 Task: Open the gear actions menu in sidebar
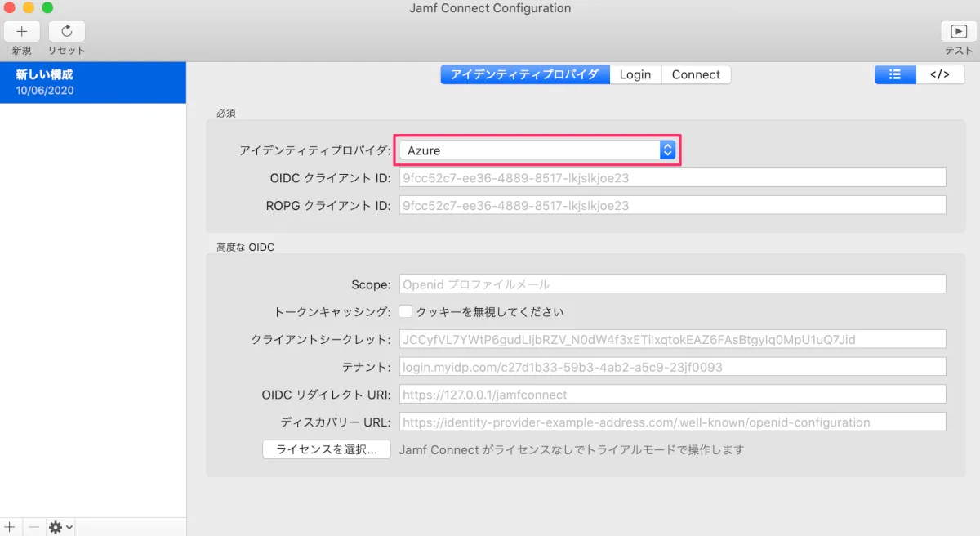(x=60, y=527)
